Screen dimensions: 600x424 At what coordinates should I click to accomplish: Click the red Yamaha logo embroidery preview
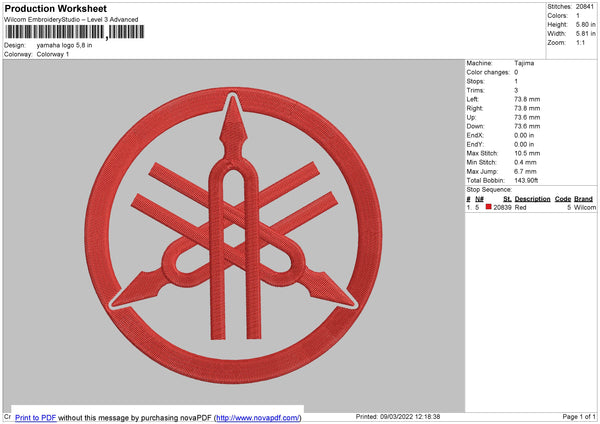click(233, 235)
